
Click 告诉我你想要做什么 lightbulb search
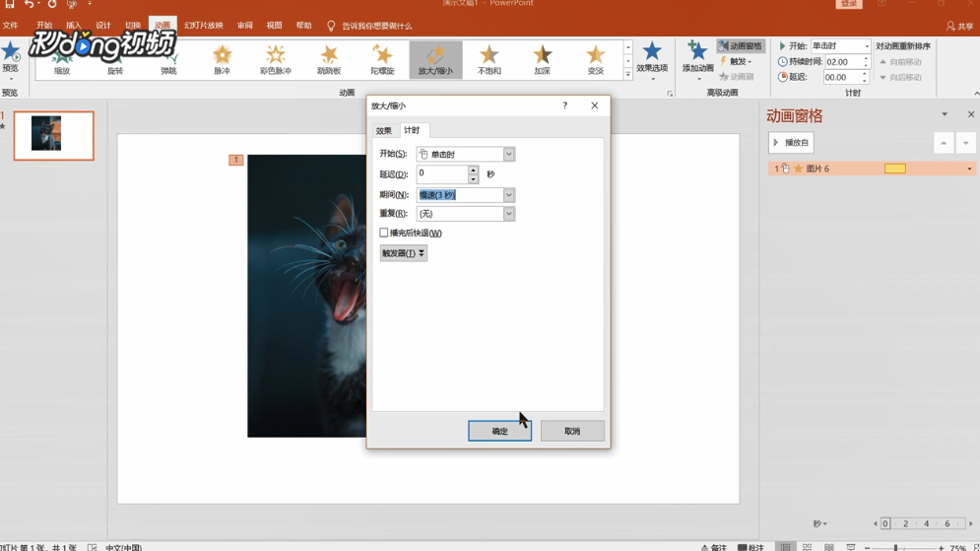331,26
